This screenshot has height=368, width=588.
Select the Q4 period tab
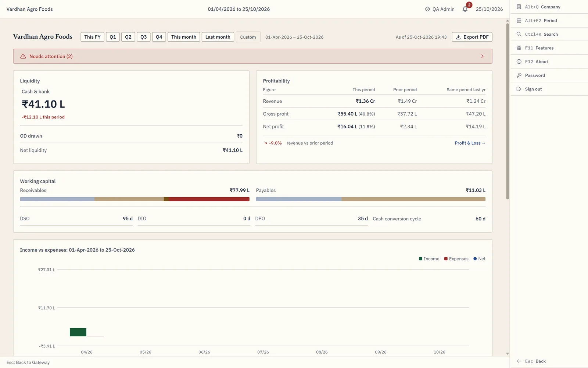[159, 37]
